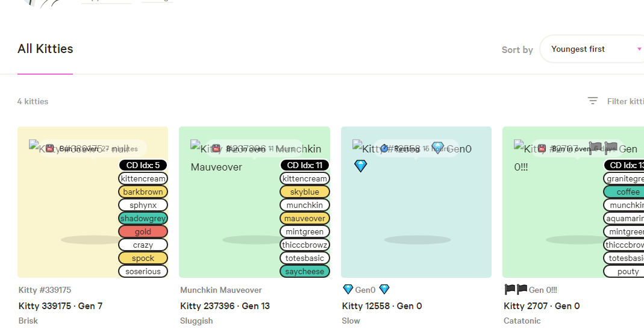
Task: Click the yellow skyblue trait tag
Action: (x=304, y=192)
